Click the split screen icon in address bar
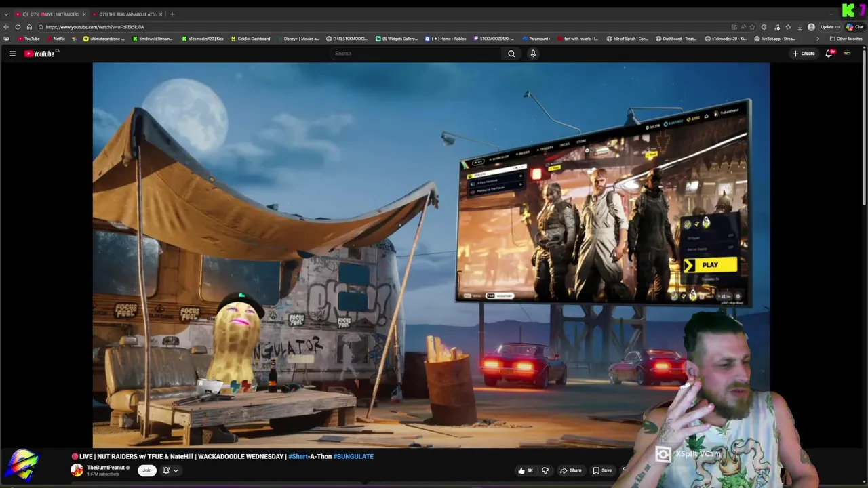868x488 pixels. click(734, 27)
